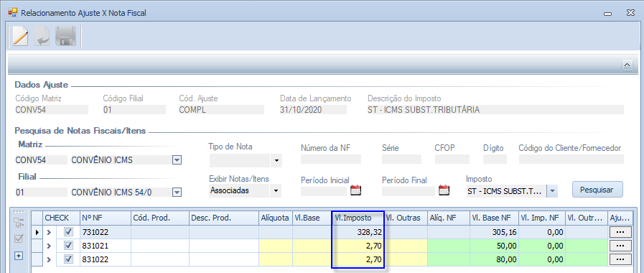This screenshot has height=273, width=644.
Task: Select NF number cell 831021
Action: coord(105,246)
